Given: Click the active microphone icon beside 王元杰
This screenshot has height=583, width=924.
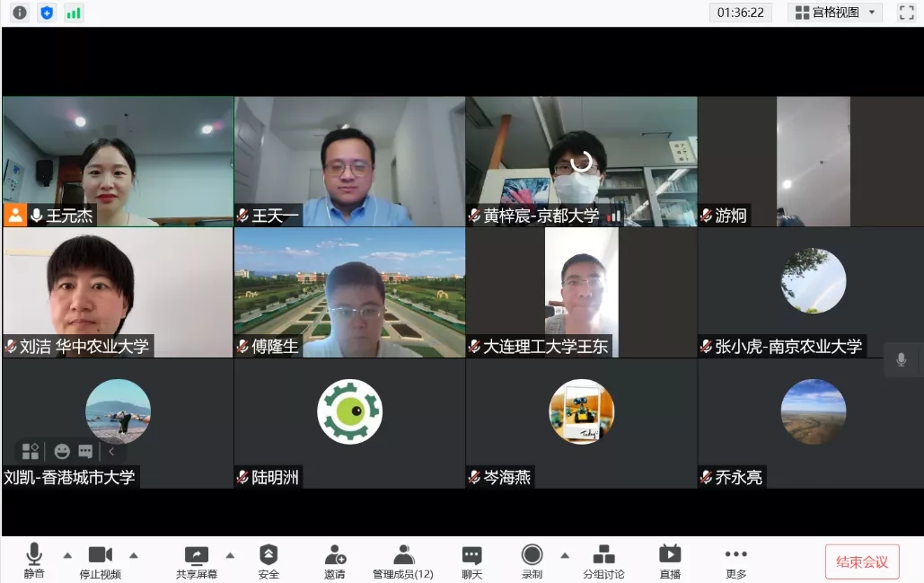Looking at the screenshot, I should [x=37, y=216].
